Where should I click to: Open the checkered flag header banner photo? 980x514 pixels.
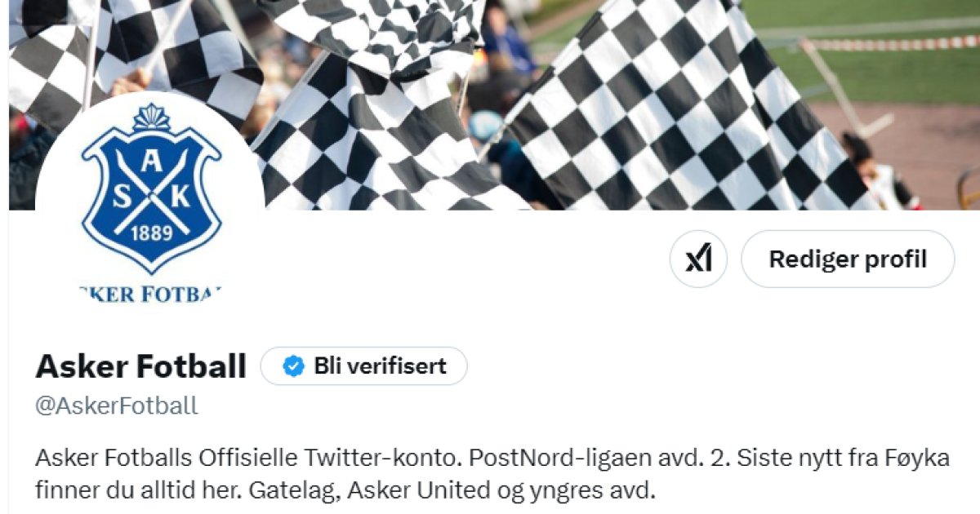pos(490,104)
